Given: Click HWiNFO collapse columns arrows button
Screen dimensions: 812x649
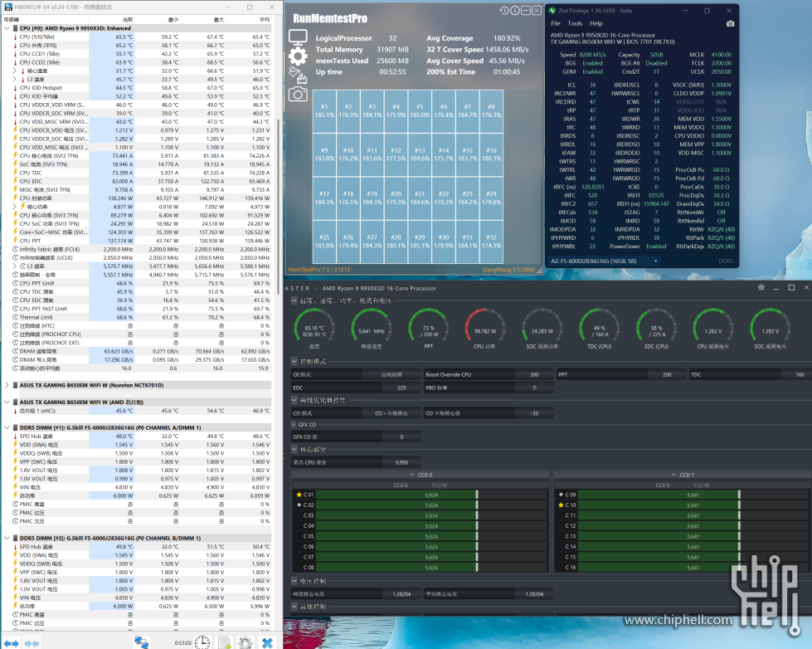Looking at the screenshot, I should pyautogui.click(x=32, y=643).
